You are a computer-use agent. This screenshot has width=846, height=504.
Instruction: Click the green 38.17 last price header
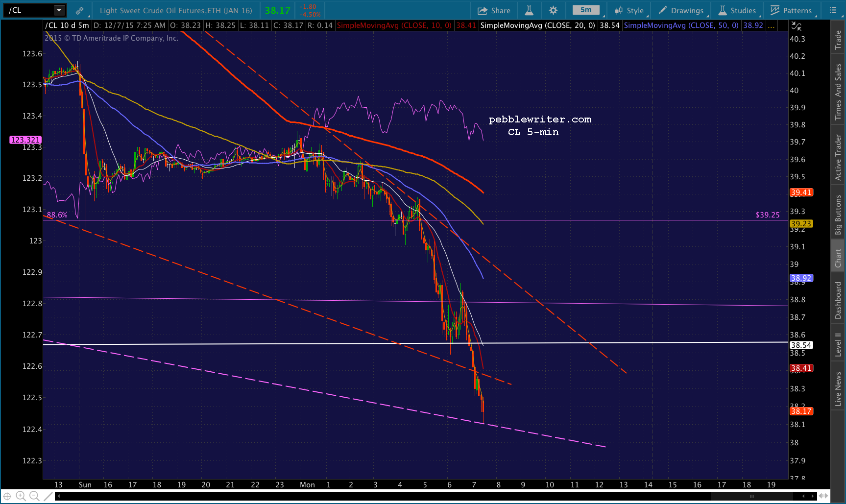278,10
